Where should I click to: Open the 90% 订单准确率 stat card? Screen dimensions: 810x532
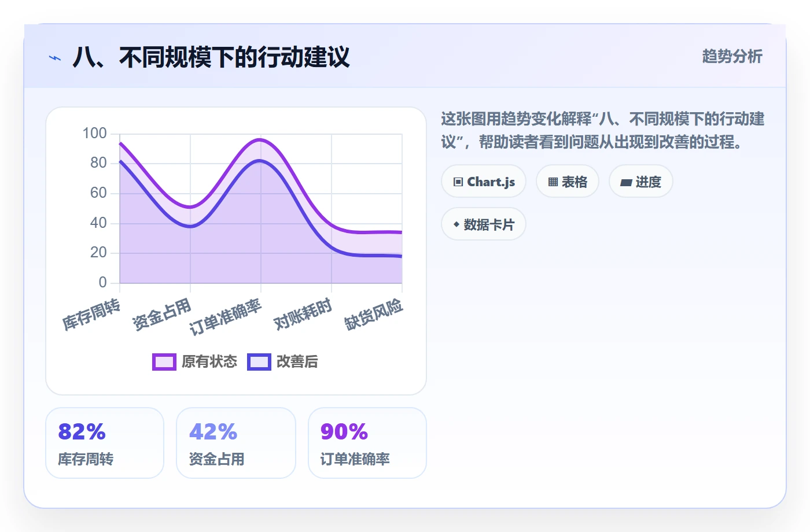click(367, 443)
